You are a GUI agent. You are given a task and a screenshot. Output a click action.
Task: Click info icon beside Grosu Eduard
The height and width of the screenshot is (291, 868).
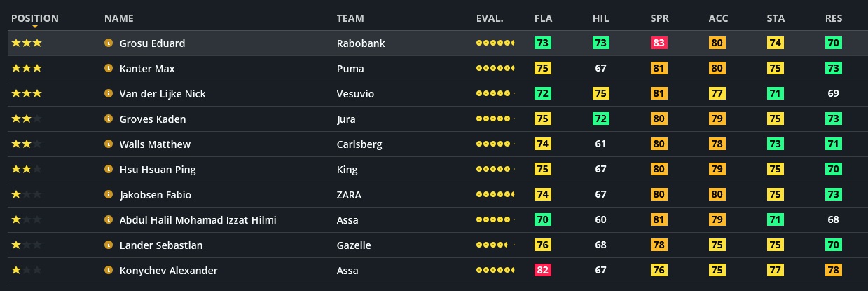[109, 43]
